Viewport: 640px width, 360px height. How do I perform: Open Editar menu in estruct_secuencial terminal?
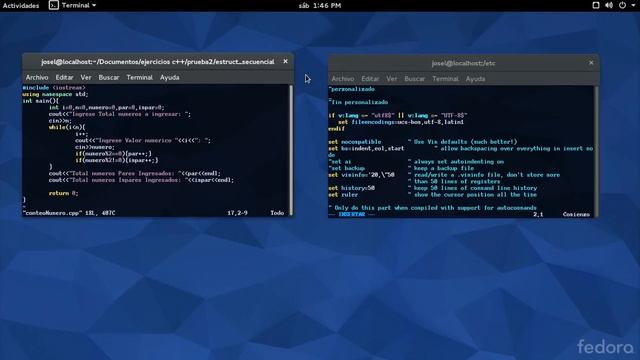tap(64, 77)
